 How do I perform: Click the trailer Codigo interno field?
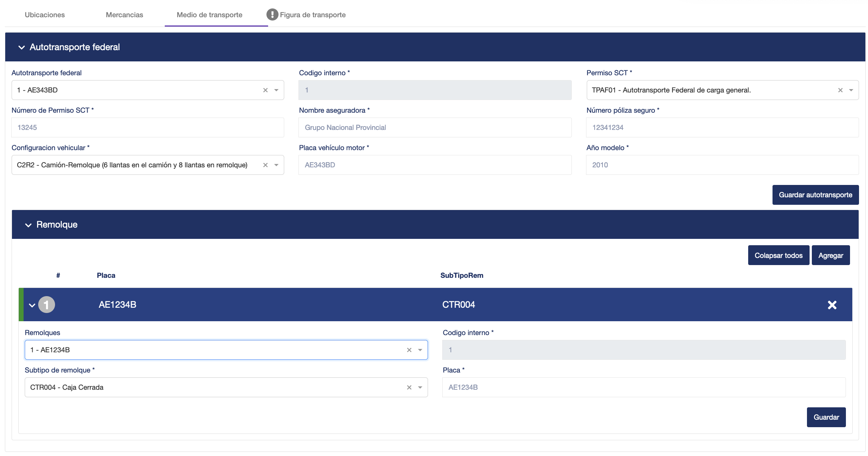643,350
